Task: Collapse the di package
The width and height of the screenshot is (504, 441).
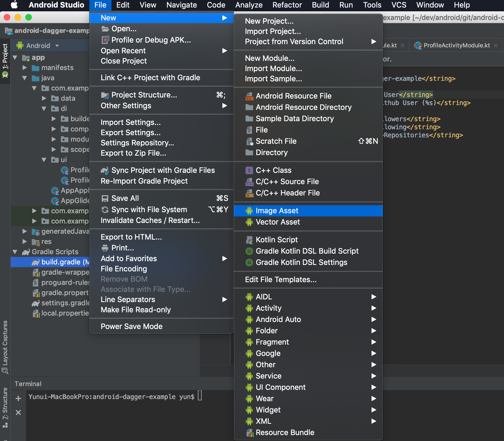Action: (x=44, y=109)
